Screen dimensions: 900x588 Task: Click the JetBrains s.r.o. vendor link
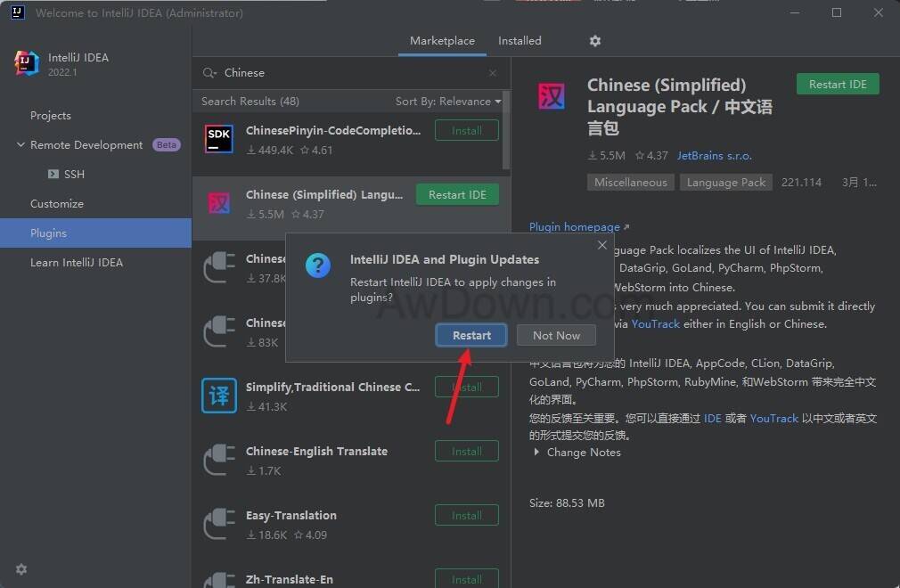pyautogui.click(x=714, y=156)
